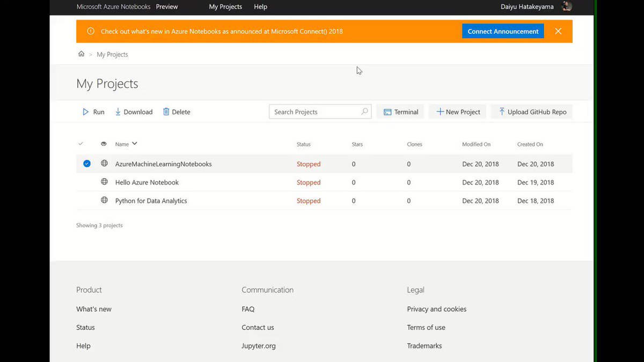
Task: Open My Projects in top navigation
Action: pos(225,7)
